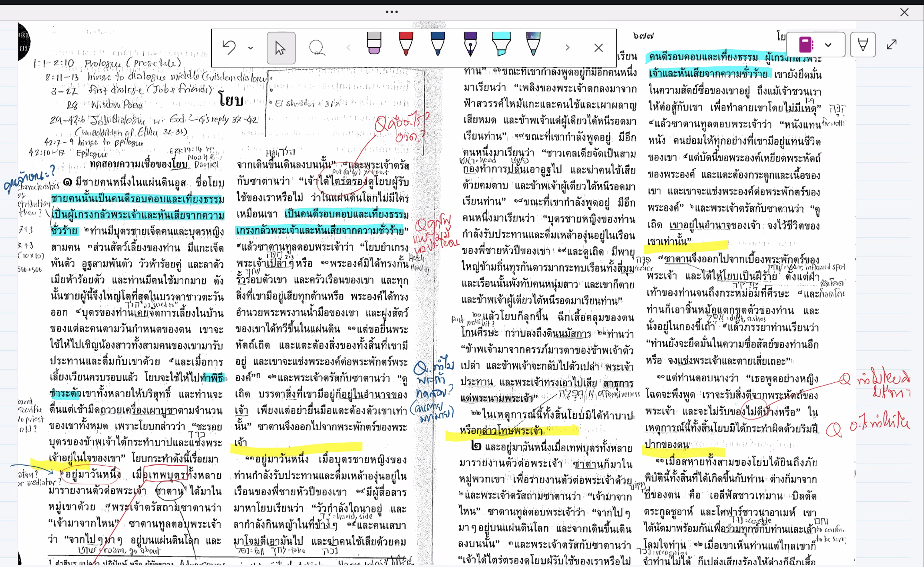This screenshot has height=567, width=924.
Task: Click the page number "๖๗๗"
Action: (644, 36)
